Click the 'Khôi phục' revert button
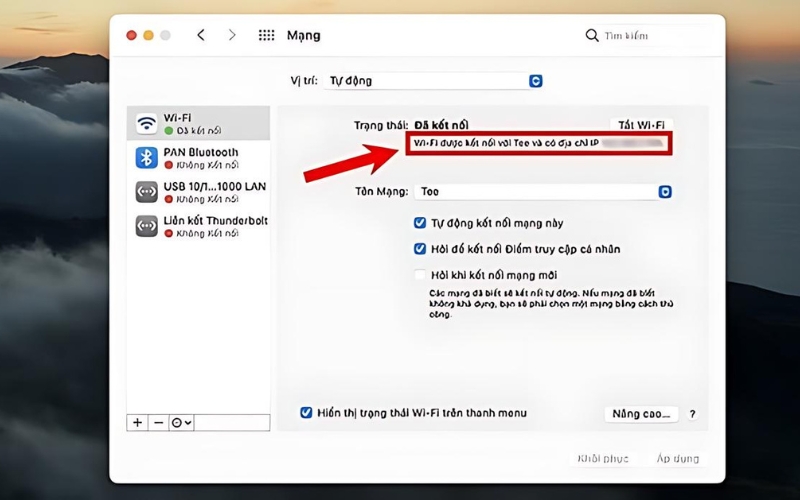800x500 pixels. (x=603, y=459)
